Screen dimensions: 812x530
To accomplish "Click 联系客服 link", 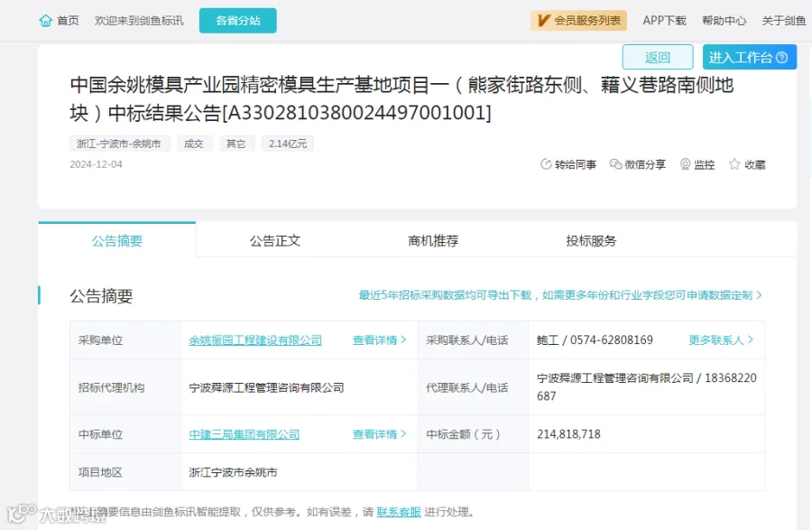I will tap(399, 512).
